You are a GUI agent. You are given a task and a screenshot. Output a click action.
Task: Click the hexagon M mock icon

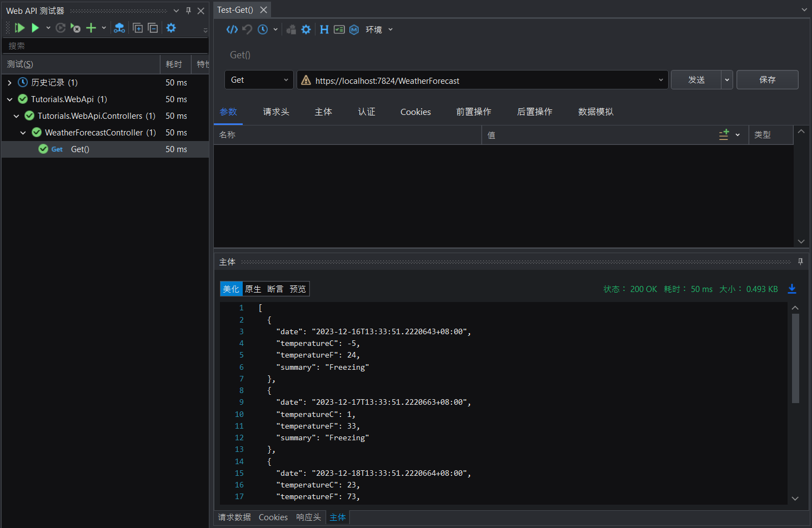(x=354, y=29)
